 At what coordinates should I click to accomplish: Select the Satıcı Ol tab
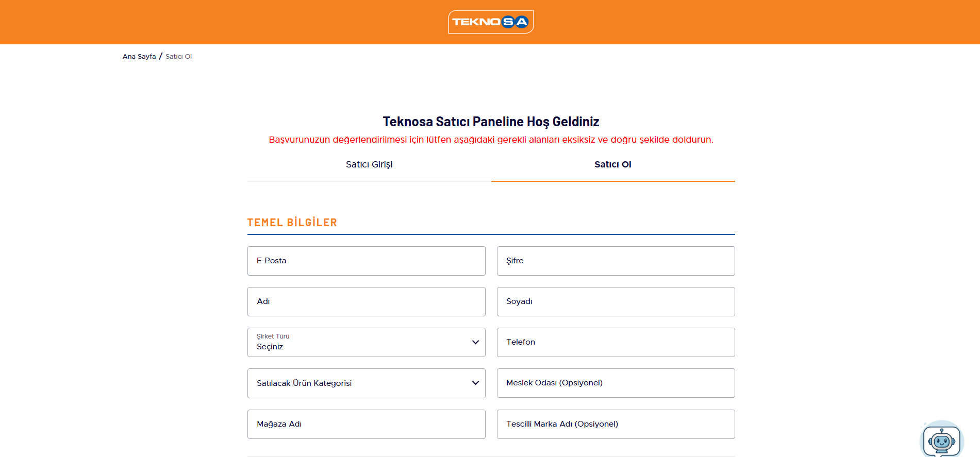coord(612,164)
